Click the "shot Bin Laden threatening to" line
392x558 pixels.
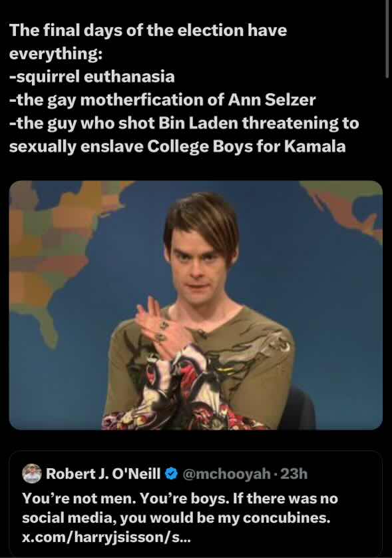[x=238, y=123]
